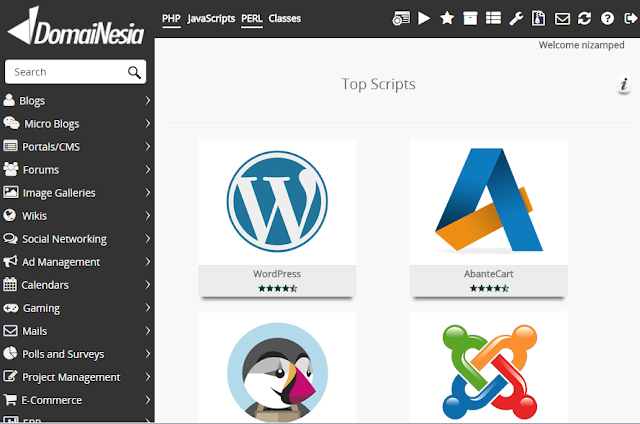Open the cPanel control panel icon
The height and width of the screenshot is (424, 640).
401,18
